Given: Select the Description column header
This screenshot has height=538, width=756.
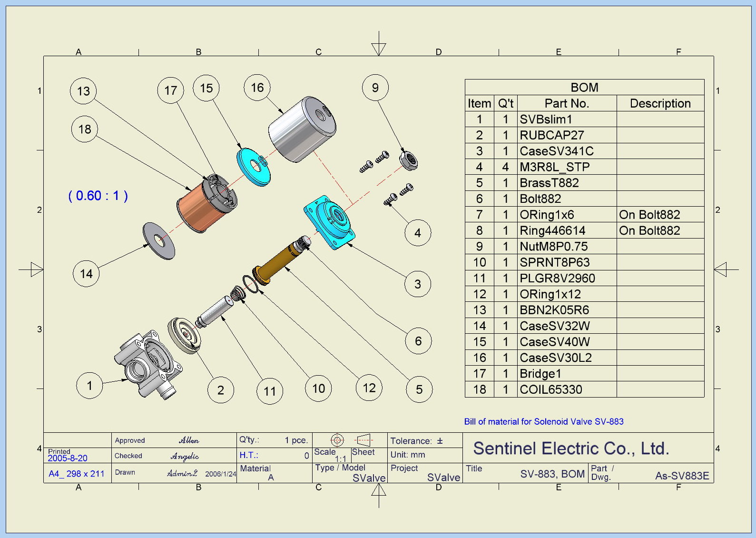Looking at the screenshot, I should [x=660, y=103].
